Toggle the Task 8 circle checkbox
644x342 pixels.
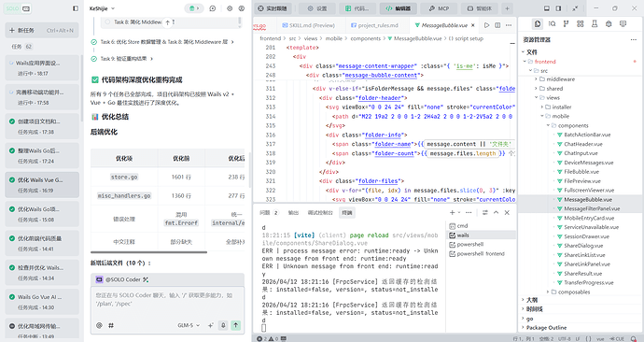(107, 21)
